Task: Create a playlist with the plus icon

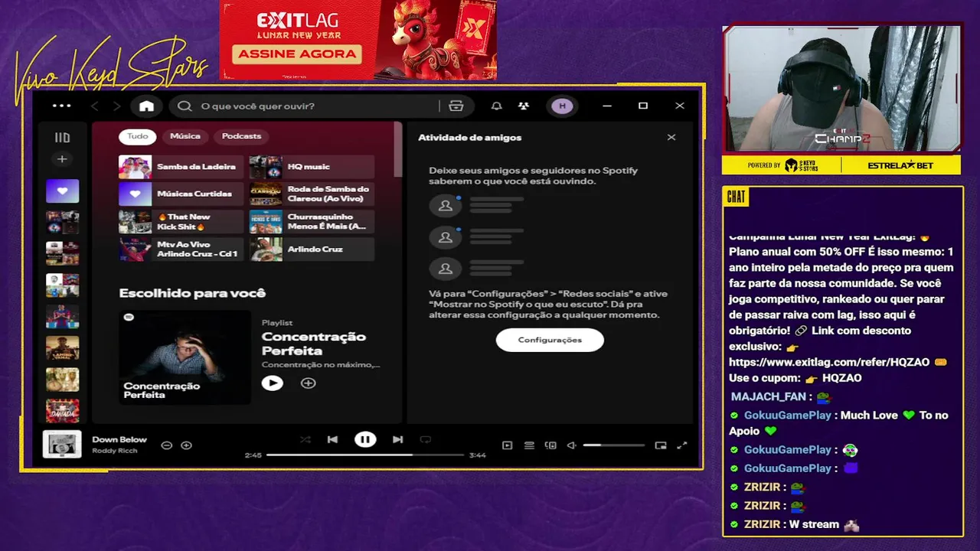Action: click(x=62, y=159)
